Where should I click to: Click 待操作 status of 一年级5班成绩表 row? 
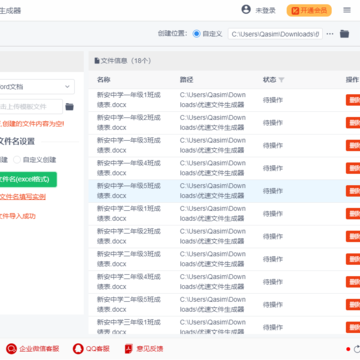pos(273,191)
